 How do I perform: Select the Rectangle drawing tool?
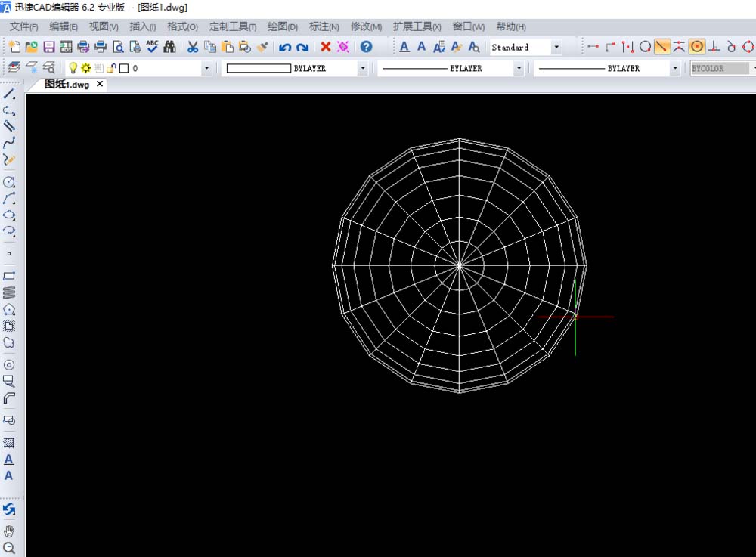[x=10, y=276]
